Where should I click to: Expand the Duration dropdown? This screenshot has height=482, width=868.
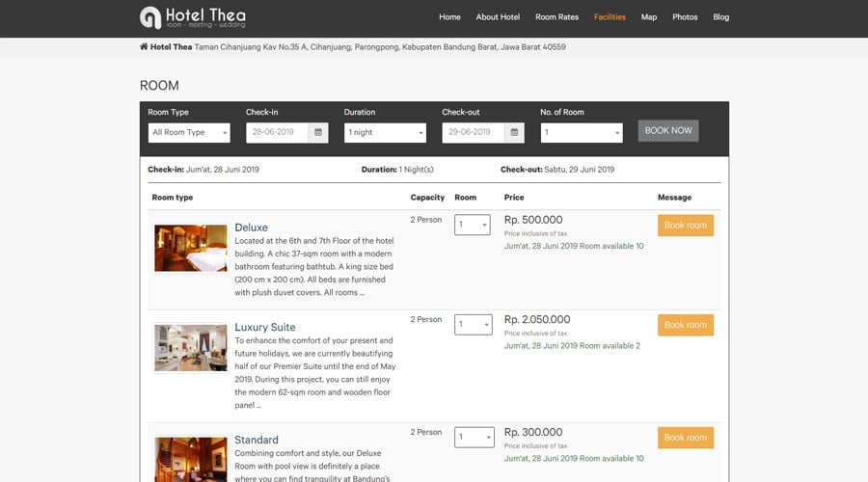point(385,132)
